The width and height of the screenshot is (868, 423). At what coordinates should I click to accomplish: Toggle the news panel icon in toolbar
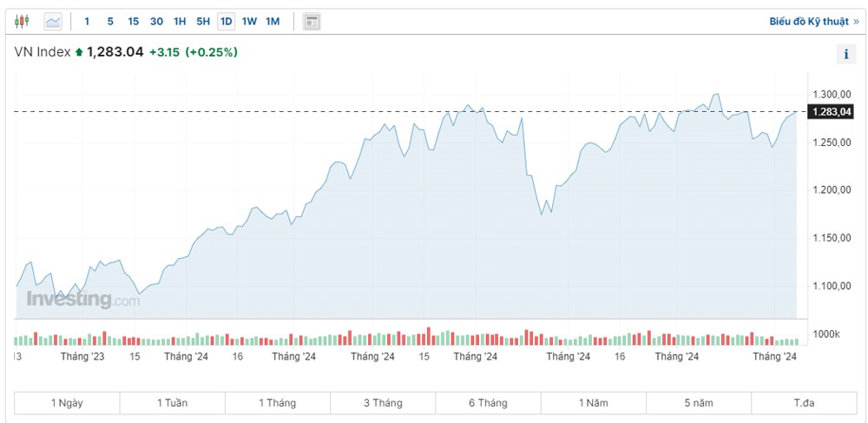pyautogui.click(x=312, y=21)
